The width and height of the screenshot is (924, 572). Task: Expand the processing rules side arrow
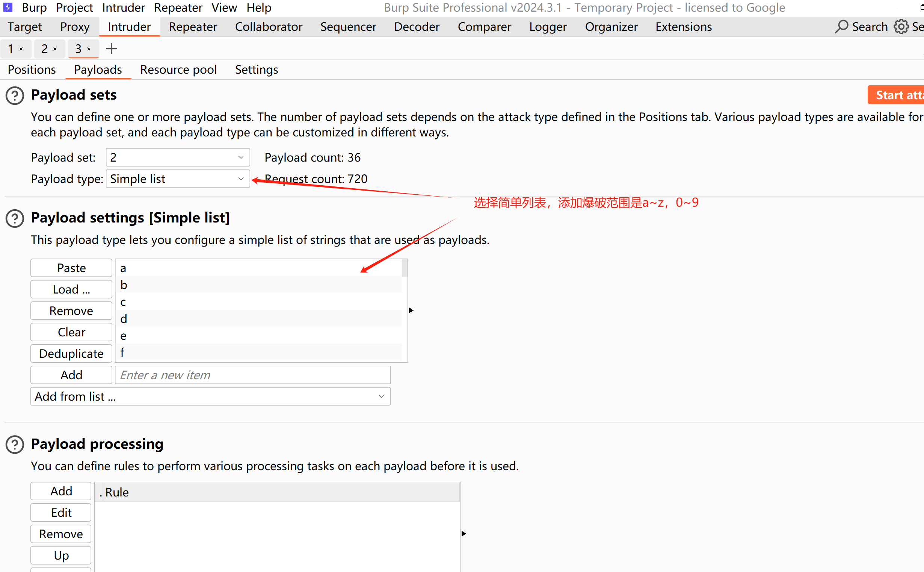(464, 533)
